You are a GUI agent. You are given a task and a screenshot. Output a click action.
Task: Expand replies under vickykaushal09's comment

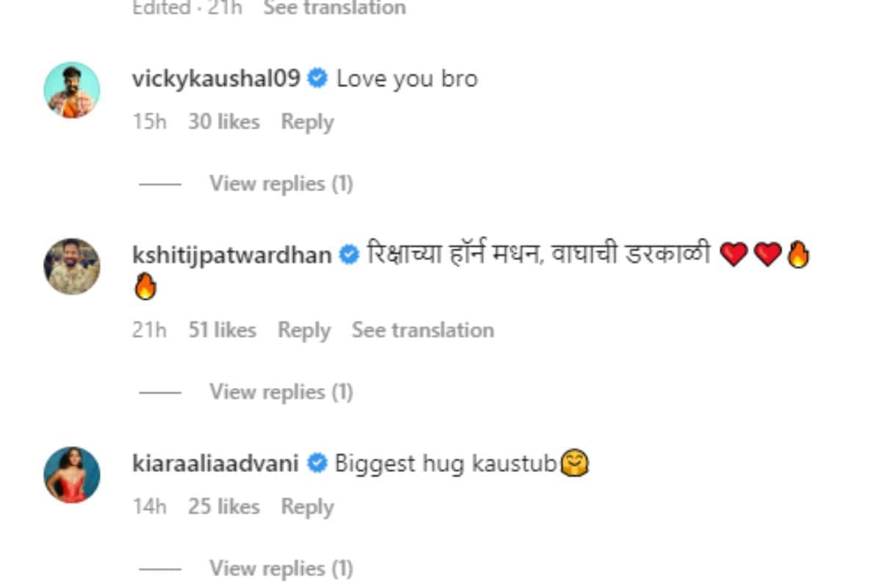coord(281,184)
